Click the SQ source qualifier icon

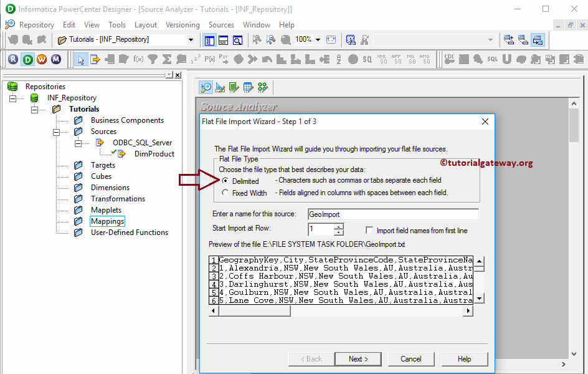point(367,59)
